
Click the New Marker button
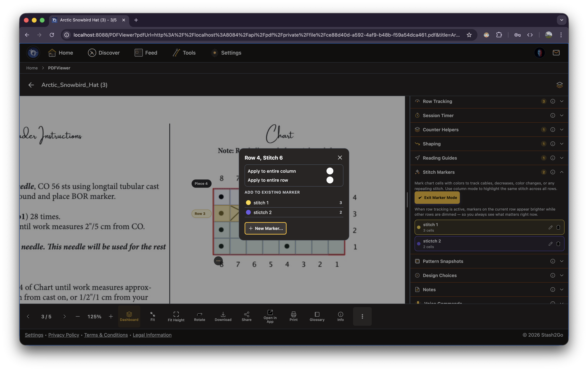tap(265, 228)
